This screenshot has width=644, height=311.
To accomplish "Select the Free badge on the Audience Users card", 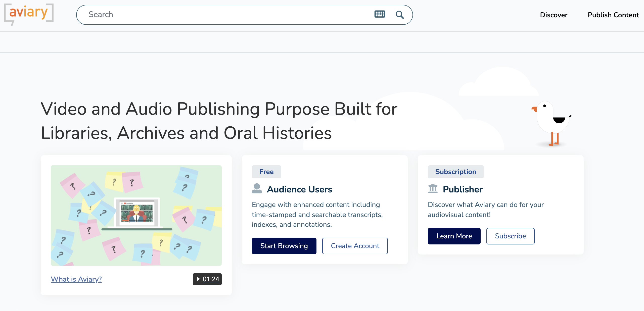I will (266, 172).
